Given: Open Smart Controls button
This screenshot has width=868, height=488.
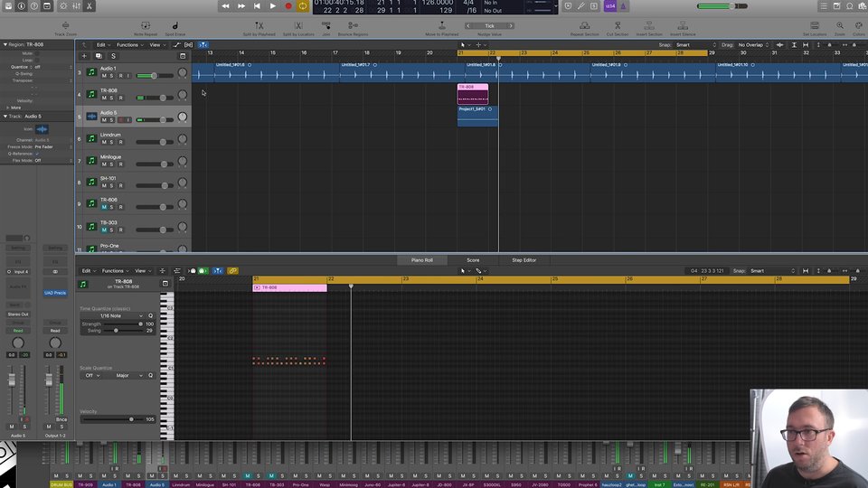Looking at the screenshot, I should point(63,6).
